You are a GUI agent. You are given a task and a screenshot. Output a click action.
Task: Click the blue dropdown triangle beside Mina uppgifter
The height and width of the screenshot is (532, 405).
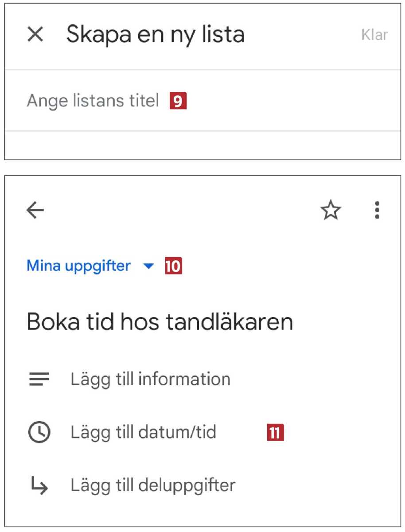(148, 266)
